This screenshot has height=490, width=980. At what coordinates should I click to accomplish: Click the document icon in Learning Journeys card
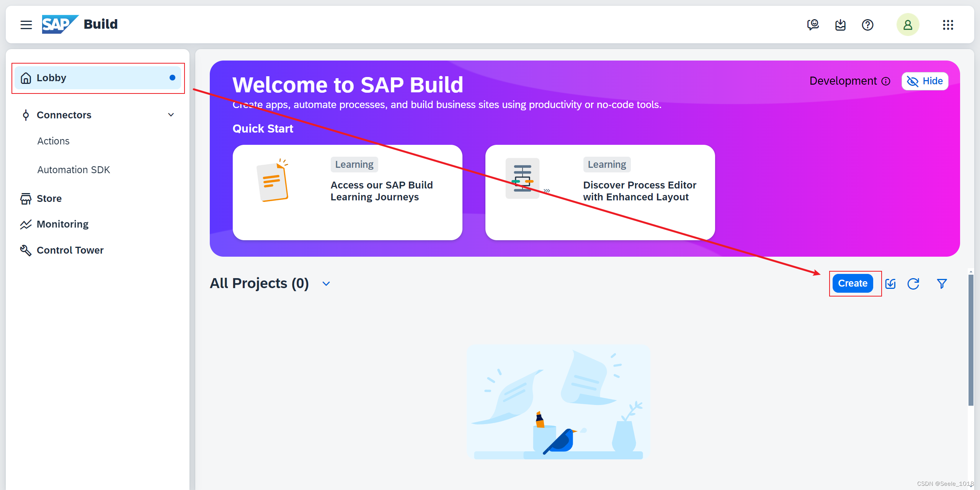[273, 180]
